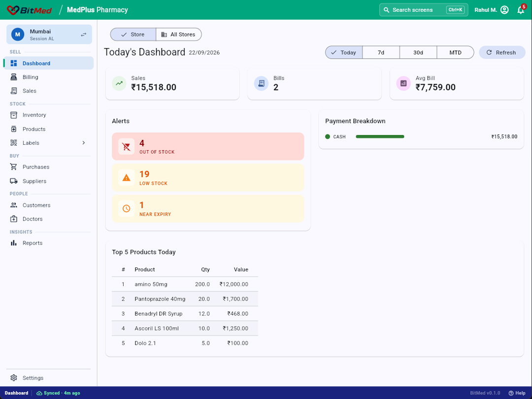532x399 pixels.
Task: Click the Labels QR code icon
Action: point(14,143)
